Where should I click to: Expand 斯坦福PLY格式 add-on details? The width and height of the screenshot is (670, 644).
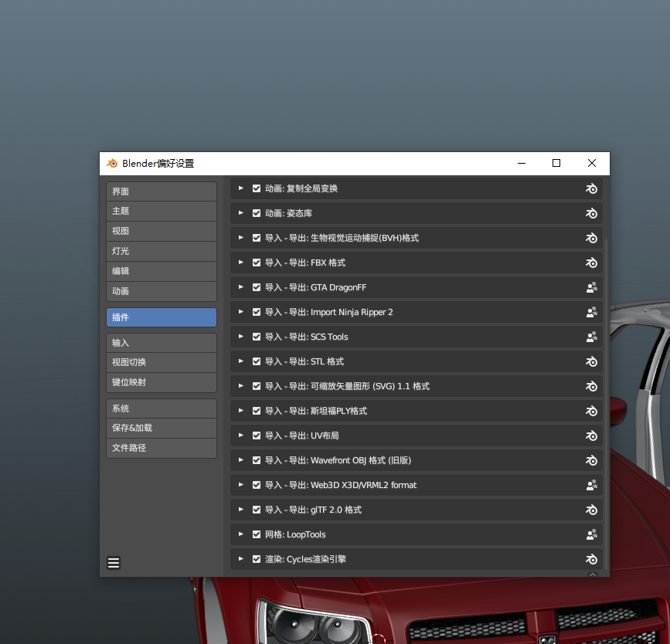tap(241, 411)
